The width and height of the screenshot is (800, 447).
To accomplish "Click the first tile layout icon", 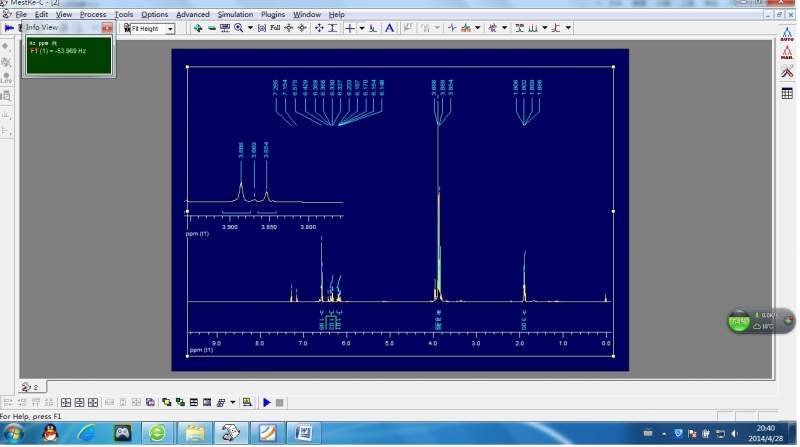I will point(66,403).
